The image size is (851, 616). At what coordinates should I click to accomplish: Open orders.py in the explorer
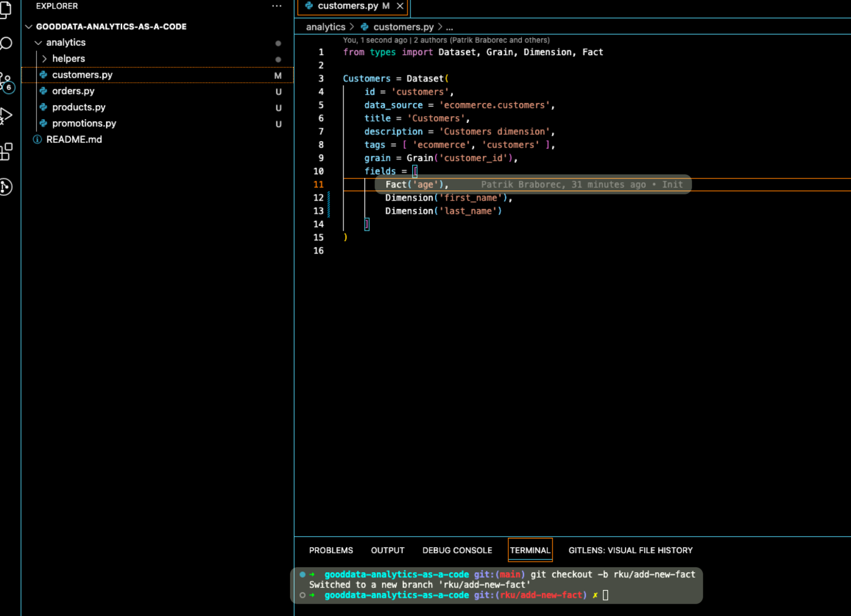pyautogui.click(x=73, y=91)
